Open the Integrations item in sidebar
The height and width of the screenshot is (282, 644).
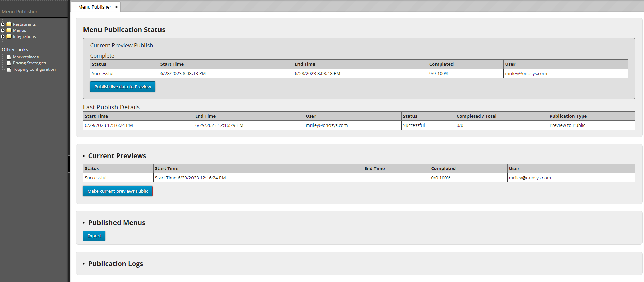(24, 36)
